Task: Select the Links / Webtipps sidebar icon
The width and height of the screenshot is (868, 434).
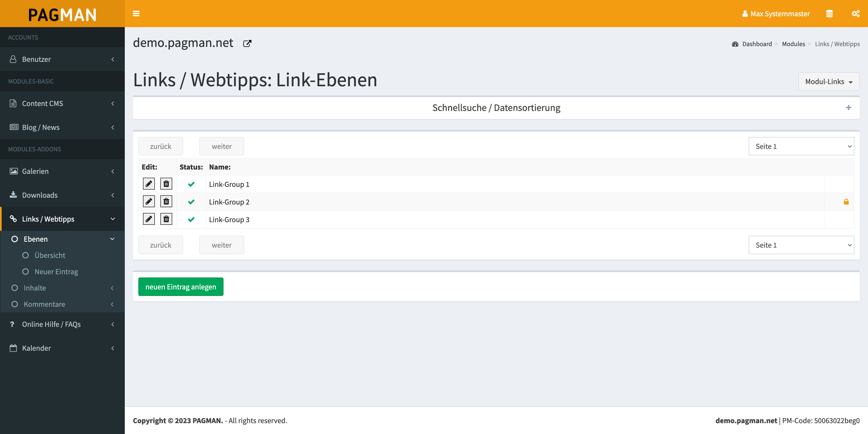Action: pos(14,219)
